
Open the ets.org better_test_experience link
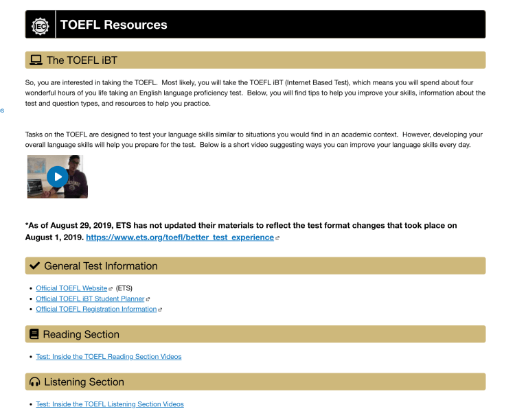pyautogui.click(x=180, y=237)
